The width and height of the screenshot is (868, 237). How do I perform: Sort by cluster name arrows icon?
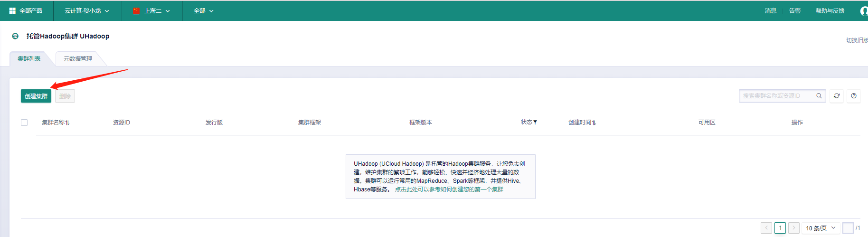pyautogui.click(x=67, y=123)
